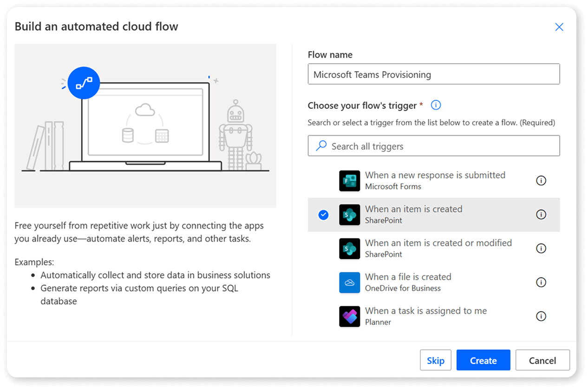Open info for 'When a file is created'

tap(541, 283)
